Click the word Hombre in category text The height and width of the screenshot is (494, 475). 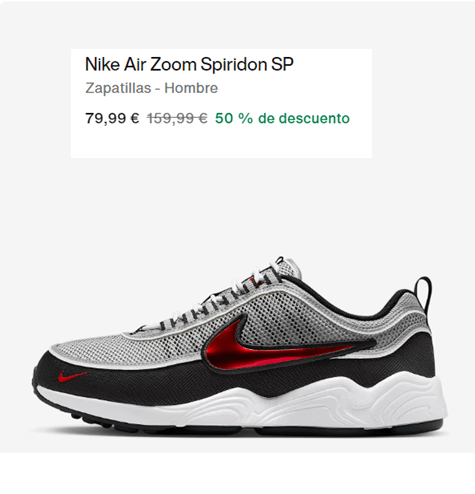point(191,88)
